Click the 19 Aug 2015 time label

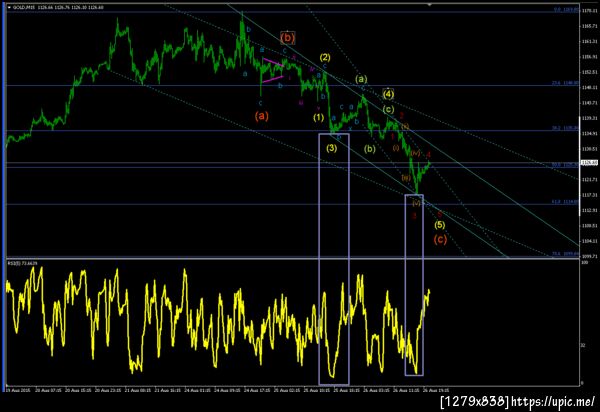click(18, 391)
